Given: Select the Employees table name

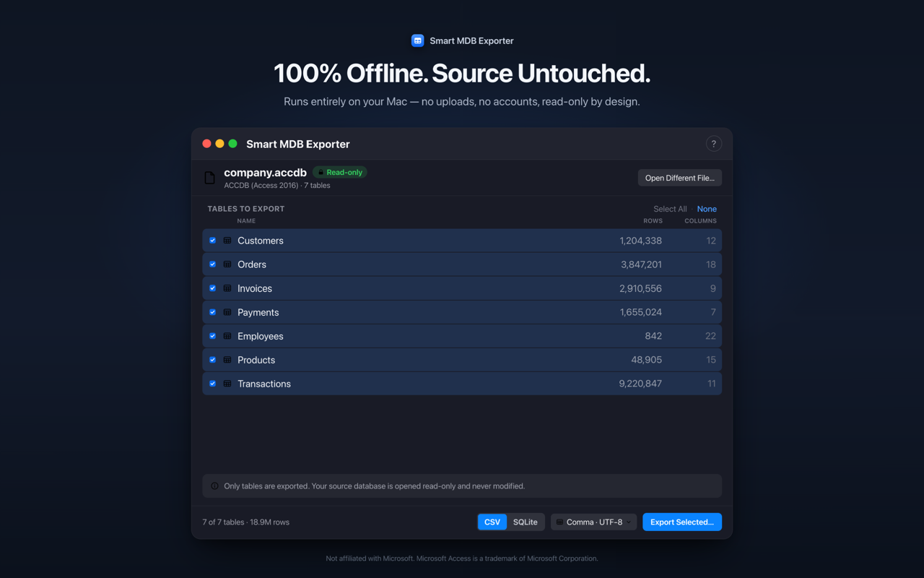Looking at the screenshot, I should (x=261, y=336).
